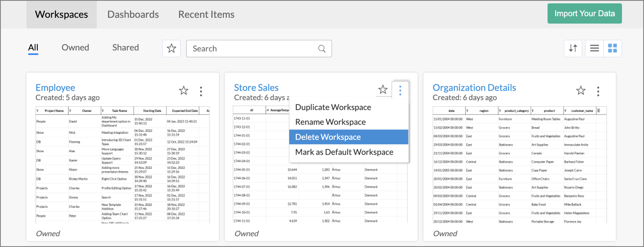Viewport: 644px width, 247px height.
Task: Favorite the Organization Details workspace
Action: point(581,91)
